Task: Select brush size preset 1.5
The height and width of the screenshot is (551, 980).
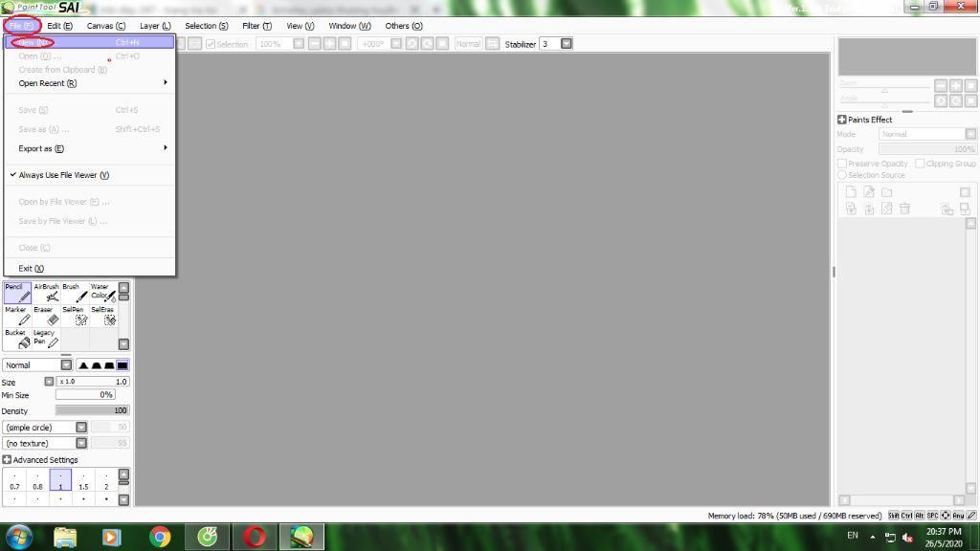Action: [x=83, y=480]
